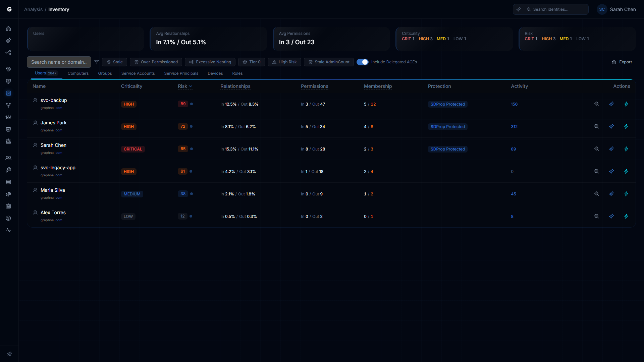Disable the Include Delegated ACEs toggle
This screenshot has height=362, width=644.
point(363,62)
